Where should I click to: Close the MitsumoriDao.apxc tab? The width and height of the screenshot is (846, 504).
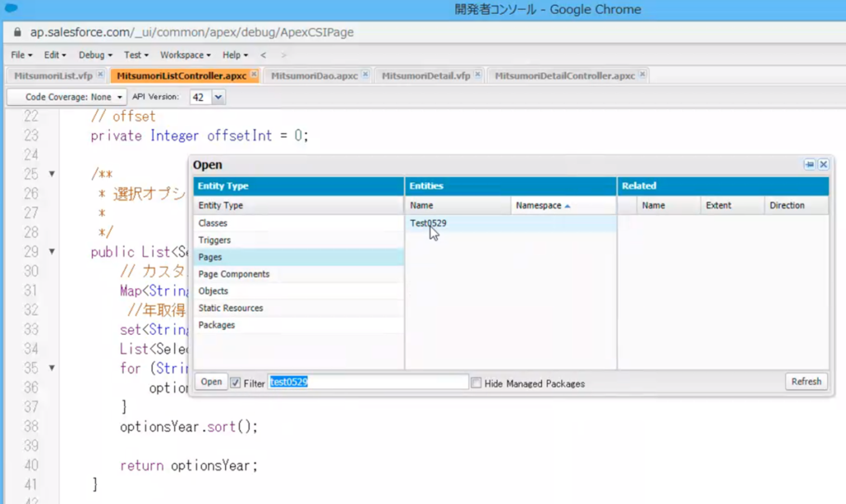point(365,74)
